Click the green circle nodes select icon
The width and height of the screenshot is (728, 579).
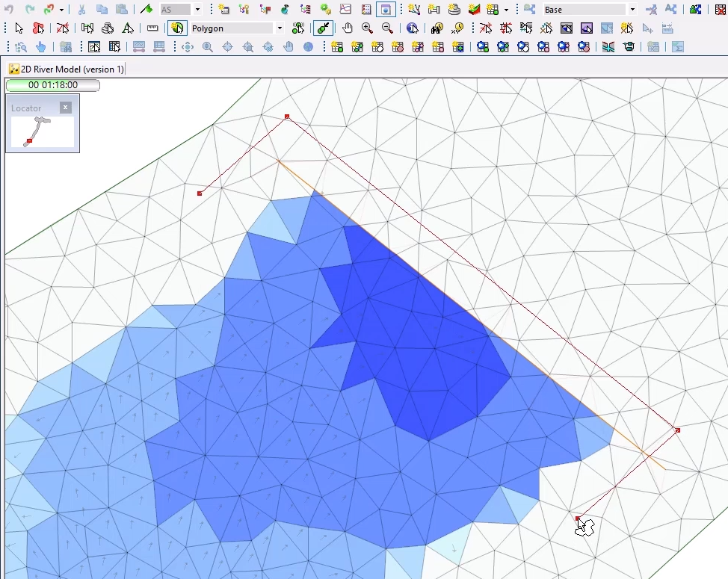click(x=298, y=28)
